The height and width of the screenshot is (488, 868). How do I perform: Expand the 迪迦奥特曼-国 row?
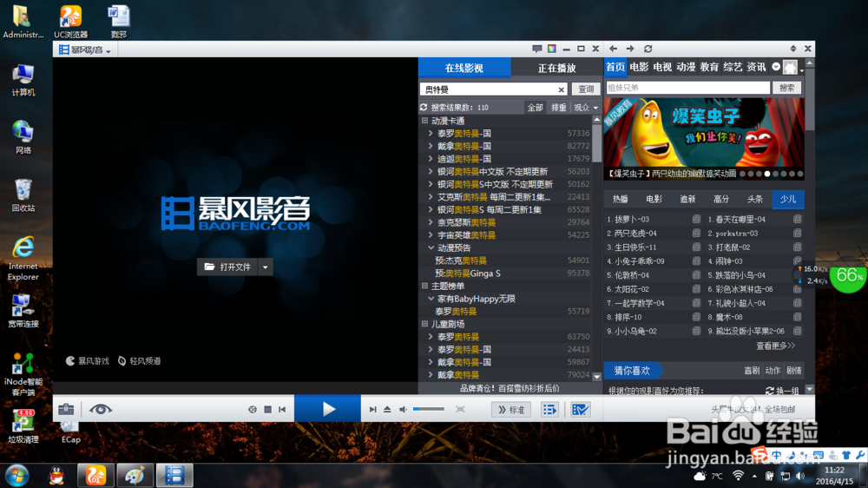tap(431, 159)
